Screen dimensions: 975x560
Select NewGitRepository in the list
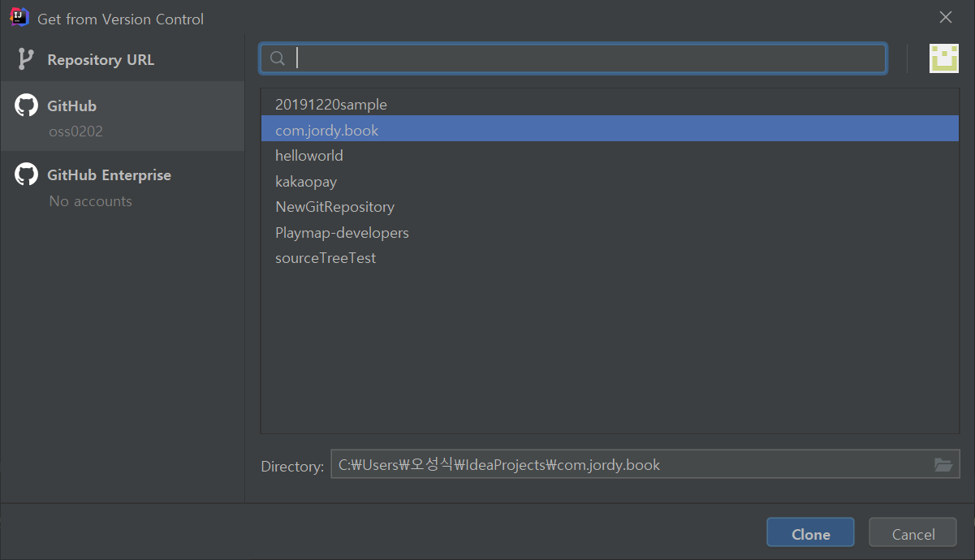pyautogui.click(x=610, y=206)
